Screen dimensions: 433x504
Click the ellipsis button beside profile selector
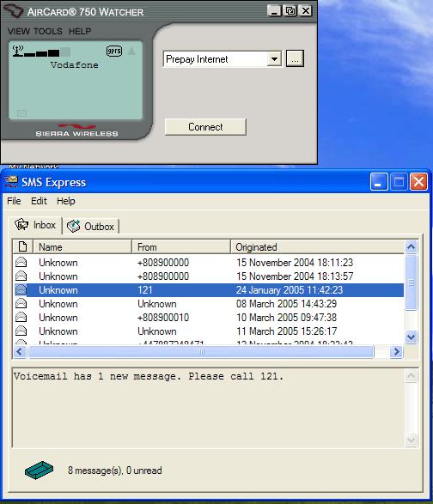(295, 59)
